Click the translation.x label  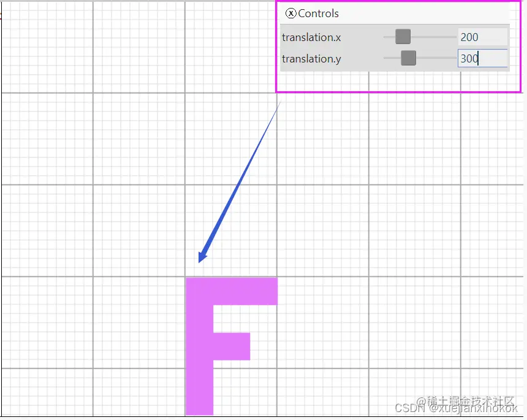coord(311,37)
